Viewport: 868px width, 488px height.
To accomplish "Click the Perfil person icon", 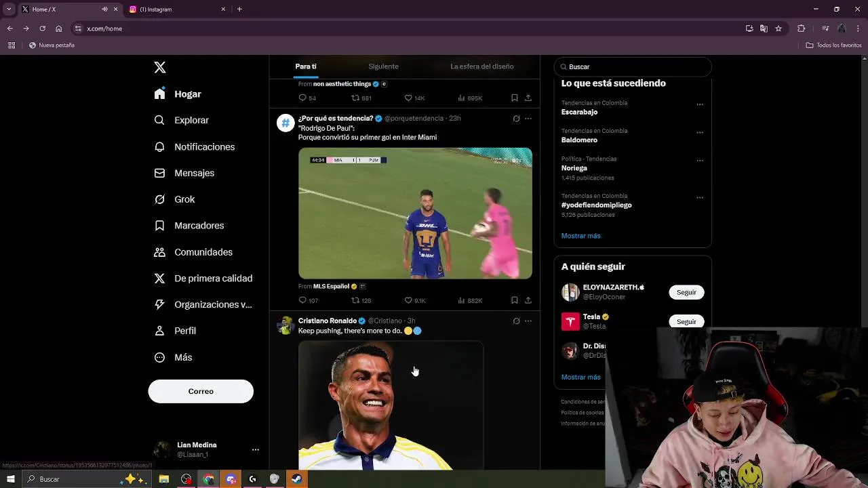I will click(x=159, y=331).
